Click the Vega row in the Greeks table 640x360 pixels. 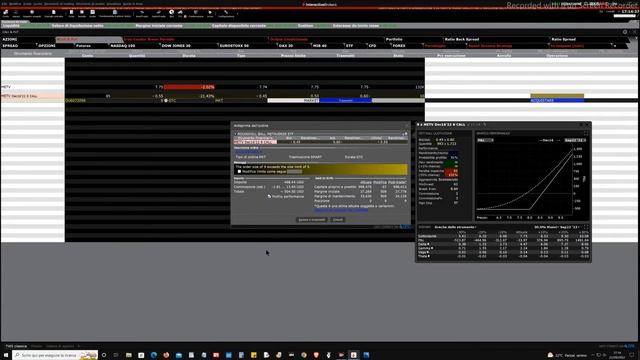503,252
